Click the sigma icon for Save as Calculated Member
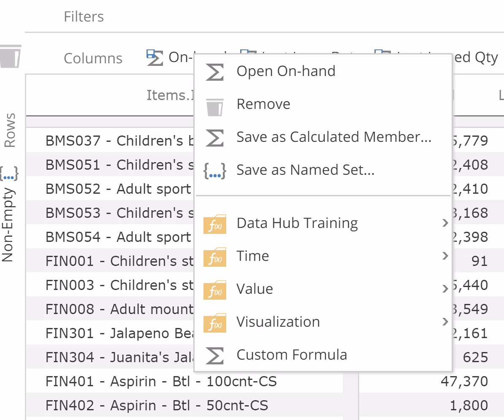 214,138
